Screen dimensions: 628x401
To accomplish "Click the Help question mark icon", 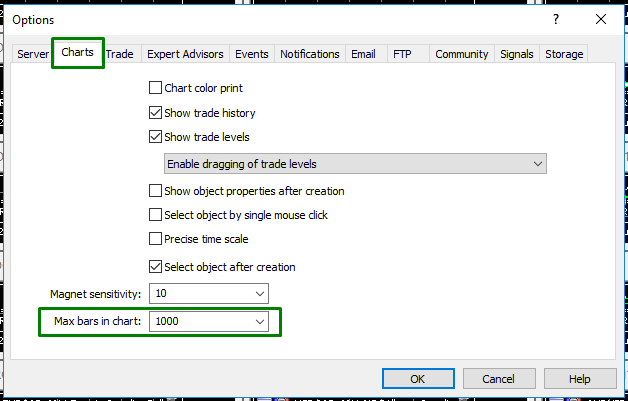I will (556, 19).
